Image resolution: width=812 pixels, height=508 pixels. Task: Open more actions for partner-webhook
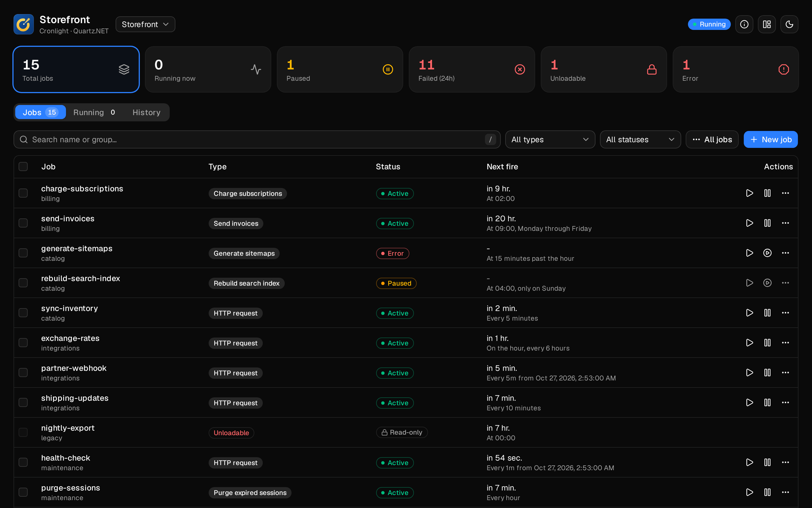[785, 373]
